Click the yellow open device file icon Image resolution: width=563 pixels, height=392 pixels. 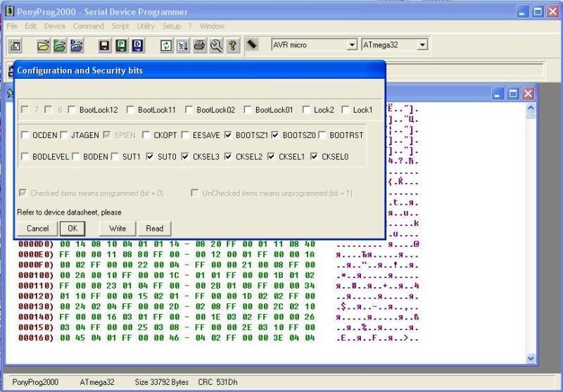pyautogui.click(x=44, y=45)
